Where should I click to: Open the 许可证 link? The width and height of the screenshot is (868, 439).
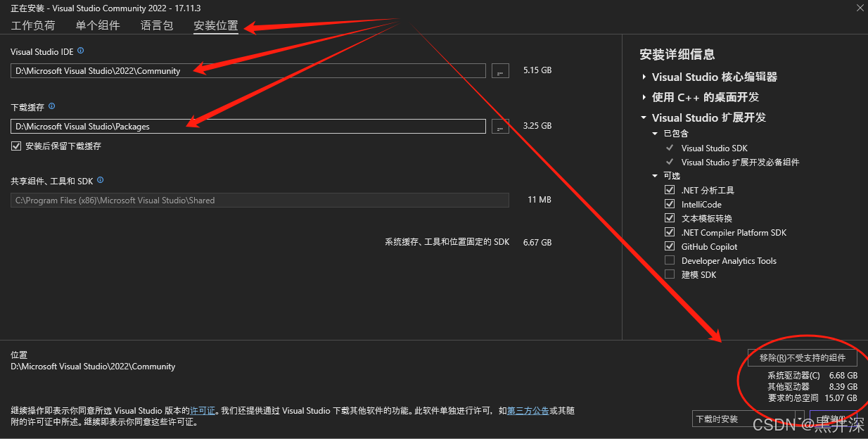click(x=203, y=410)
